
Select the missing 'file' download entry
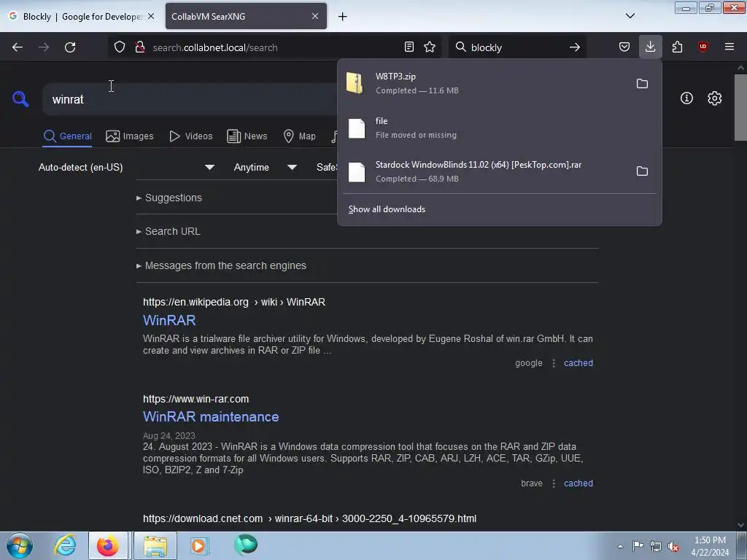click(499, 128)
